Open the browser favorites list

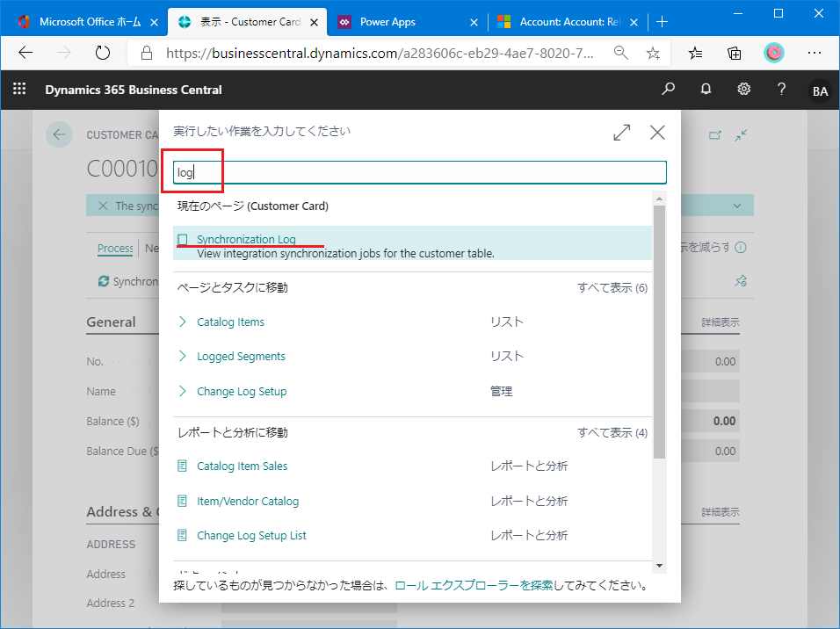pos(695,53)
